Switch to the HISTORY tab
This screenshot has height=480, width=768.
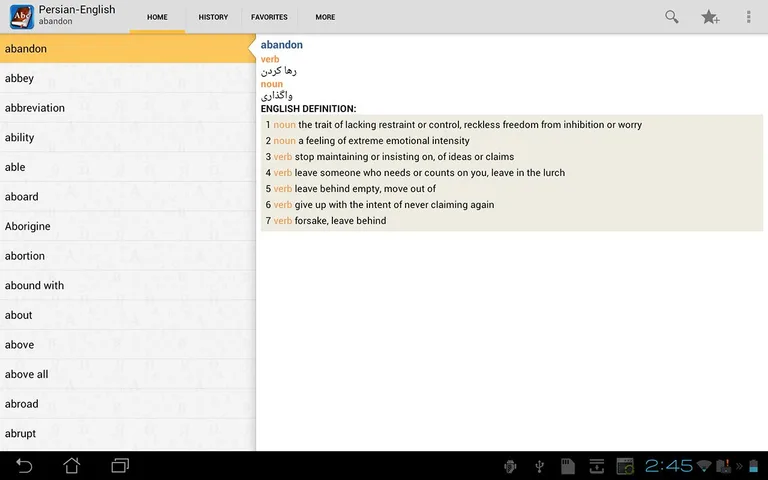pyautogui.click(x=213, y=17)
